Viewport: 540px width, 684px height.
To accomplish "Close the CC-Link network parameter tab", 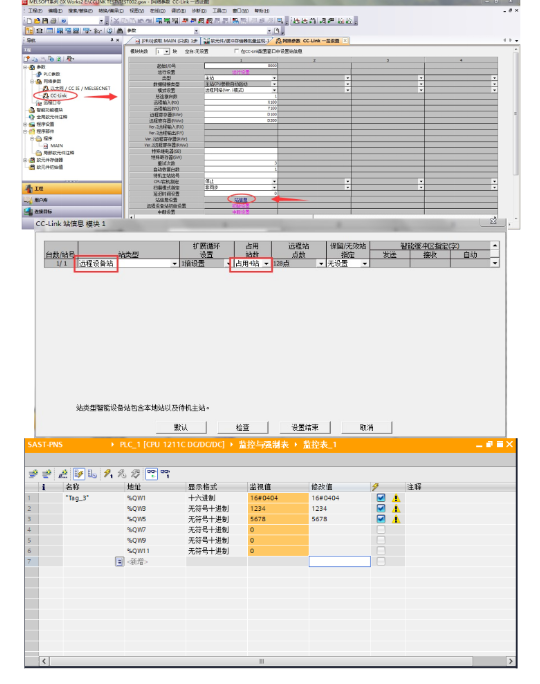I will pyautogui.click(x=345, y=41).
